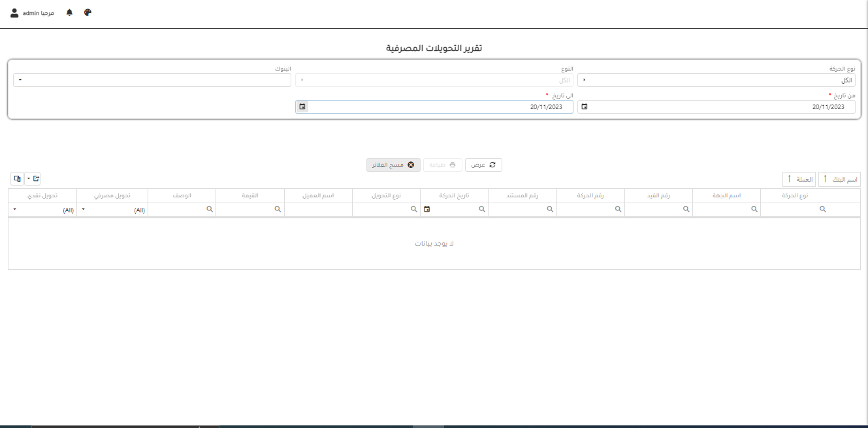Expand the 'نوع الحركة' dropdown
This screenshot has width=868, height=428.
[x=584, y=80]
